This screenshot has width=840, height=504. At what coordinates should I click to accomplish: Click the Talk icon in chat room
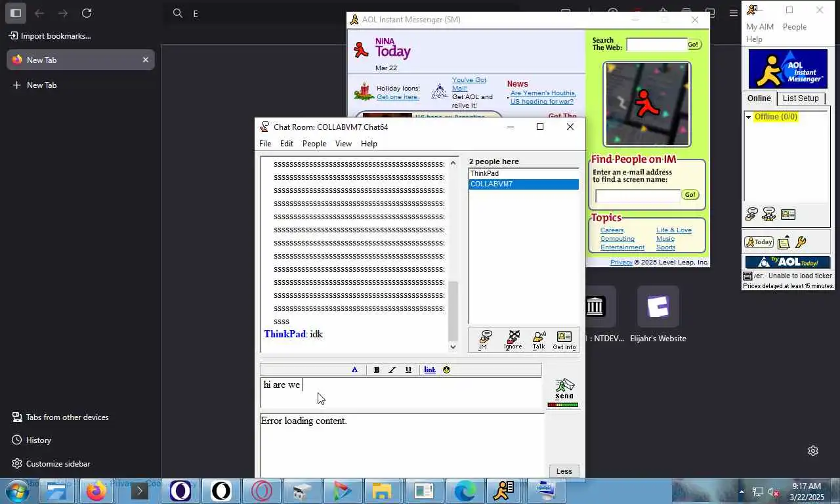click(x=539, y=340)
